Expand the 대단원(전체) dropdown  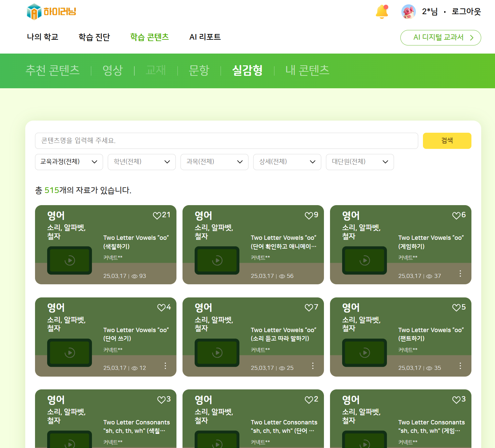[360, 162]
